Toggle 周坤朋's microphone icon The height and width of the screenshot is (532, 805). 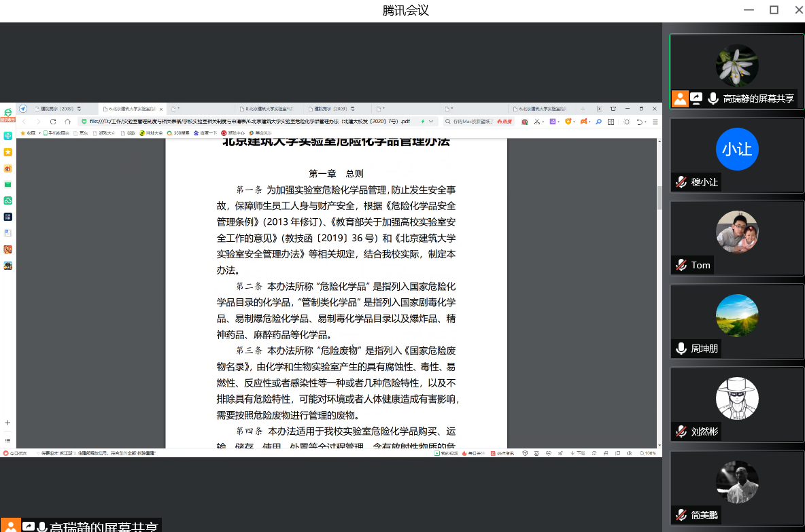click(681, 349)
